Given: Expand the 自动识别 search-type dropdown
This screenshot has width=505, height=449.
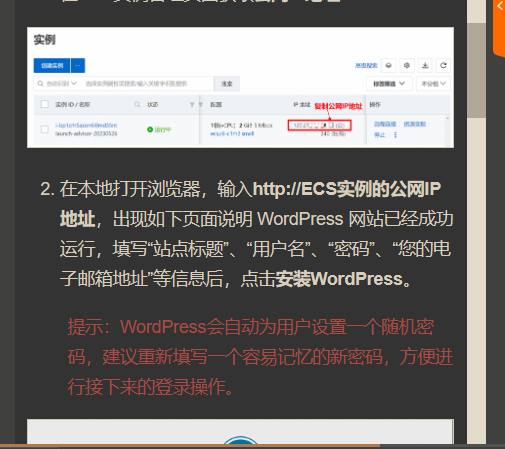Looking at the screenshot, I should pyautogui.click(x=62, y=83).
